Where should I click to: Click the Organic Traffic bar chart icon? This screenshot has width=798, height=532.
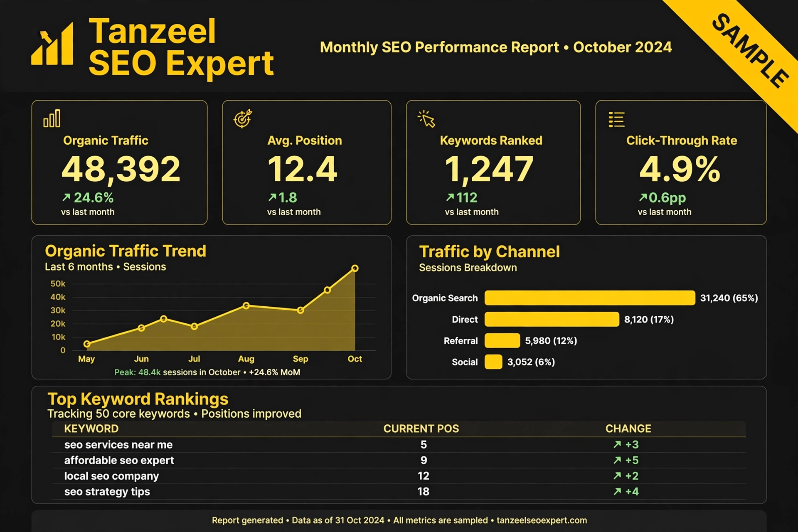52,118
